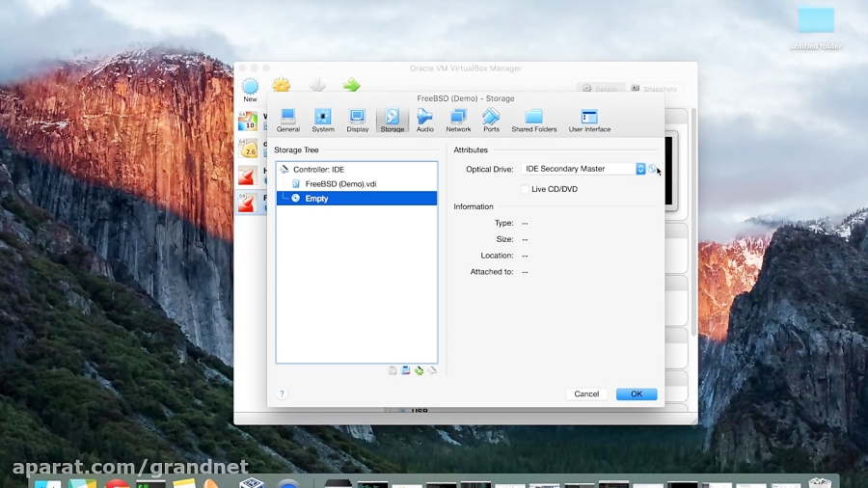Select the Windows 10 VM icon in the list
This screenshot has width=868, height=488.
click(248, 122)
